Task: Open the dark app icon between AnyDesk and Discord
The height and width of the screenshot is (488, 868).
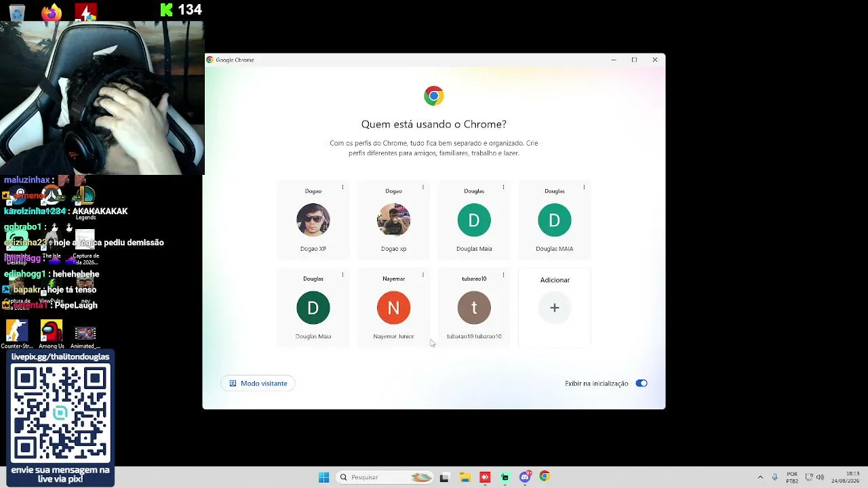Action: point(505,477)
